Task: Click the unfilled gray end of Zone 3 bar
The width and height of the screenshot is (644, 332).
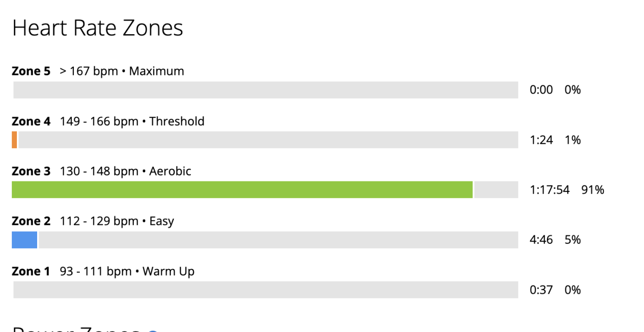Action: [x=496, y=190]
